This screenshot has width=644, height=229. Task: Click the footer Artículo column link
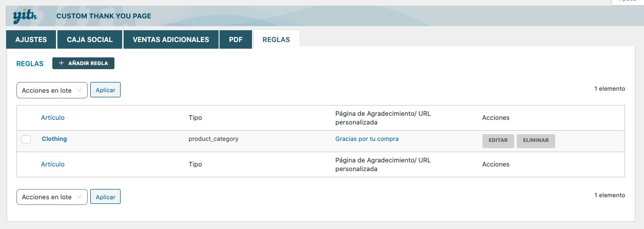53,164
